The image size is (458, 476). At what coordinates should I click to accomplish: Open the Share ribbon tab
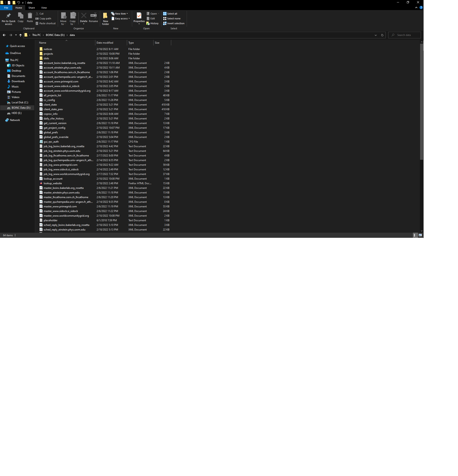coord(32,8)
